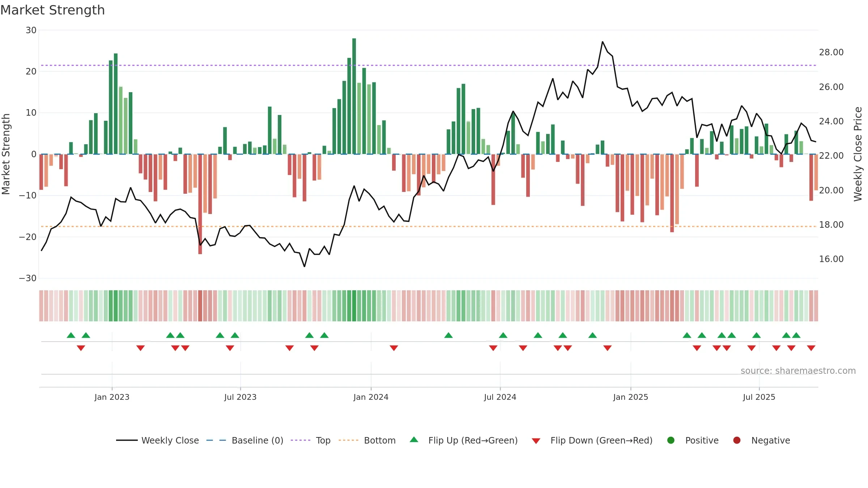The width and height of the screenshot is (868, 488).
Task: Click the 28.00 price axis label
Action: [x=831, y=52]
